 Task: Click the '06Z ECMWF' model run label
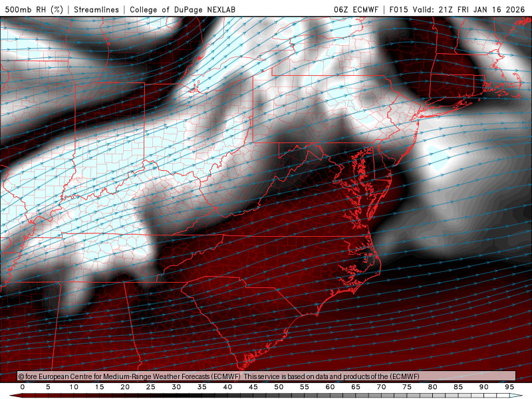point(356,9)
